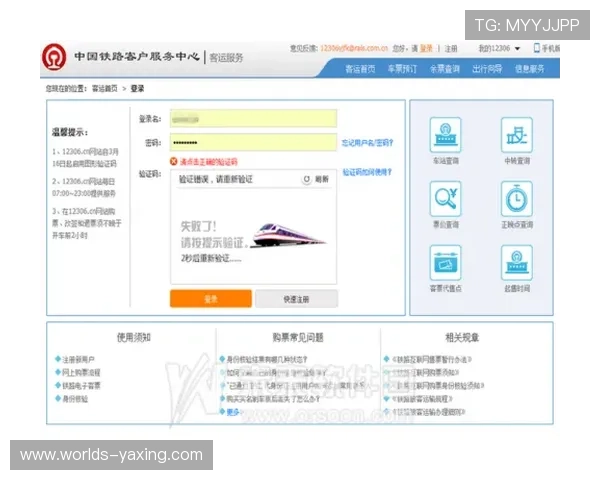Open the 出行向导 nav item
Screen dimensions: 600x480
point(487,69)
